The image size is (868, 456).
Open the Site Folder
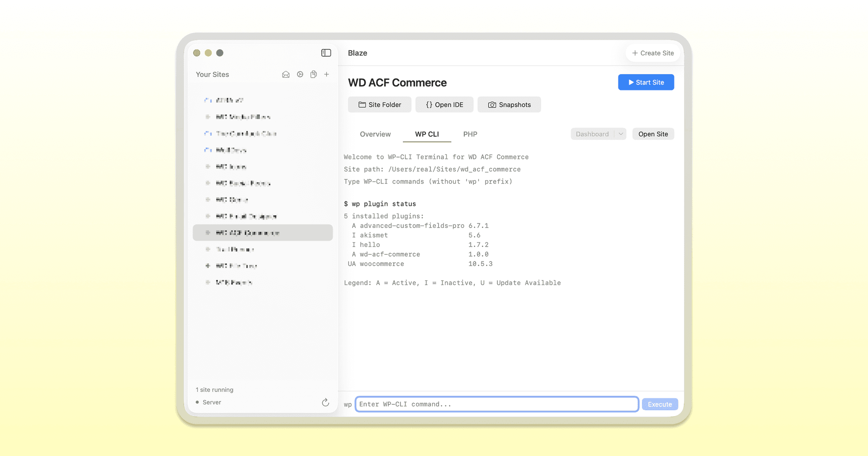(380, 104)
